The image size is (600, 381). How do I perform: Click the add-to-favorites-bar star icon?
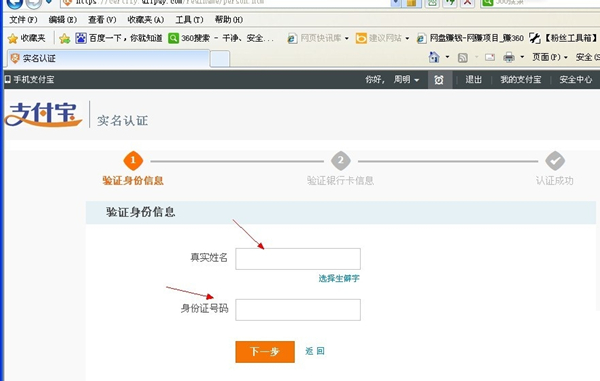(65, 38)
